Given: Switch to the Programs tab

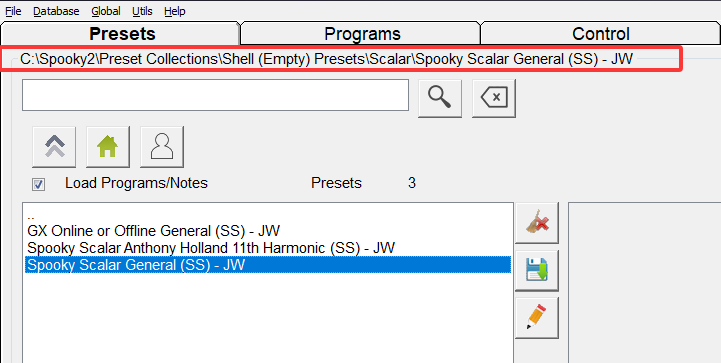Looking at the screenshot, I should [x=362, y=34].
